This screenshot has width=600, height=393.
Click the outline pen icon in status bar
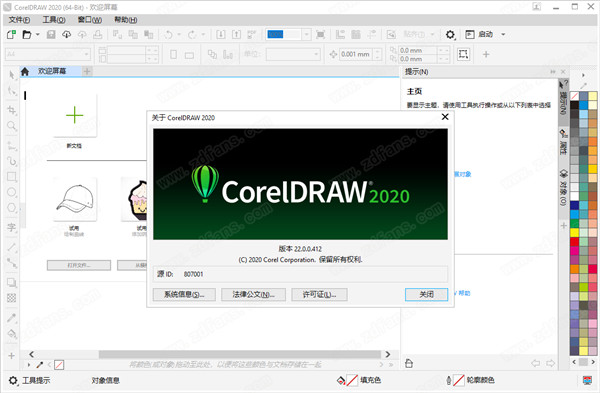click(x=449, y=380)
